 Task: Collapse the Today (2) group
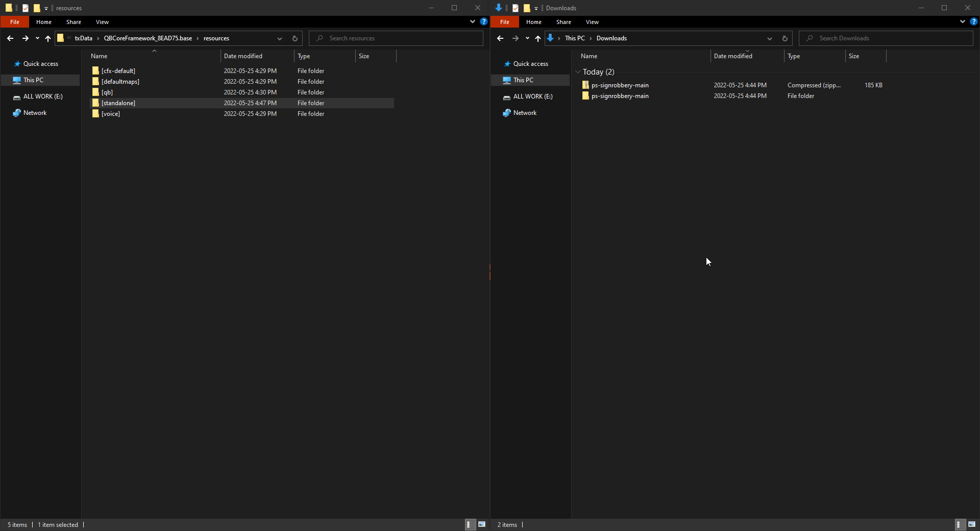[x=578, y=72]
